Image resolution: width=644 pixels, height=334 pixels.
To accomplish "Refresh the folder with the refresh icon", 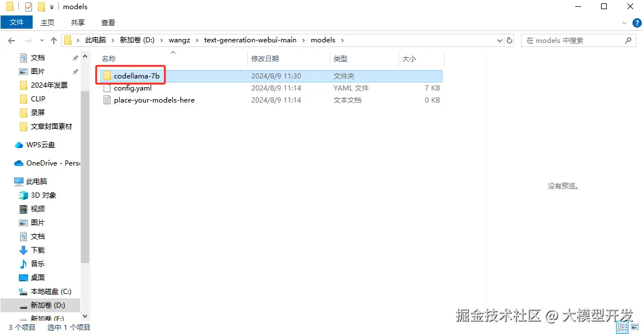I will tap(509, 40).
